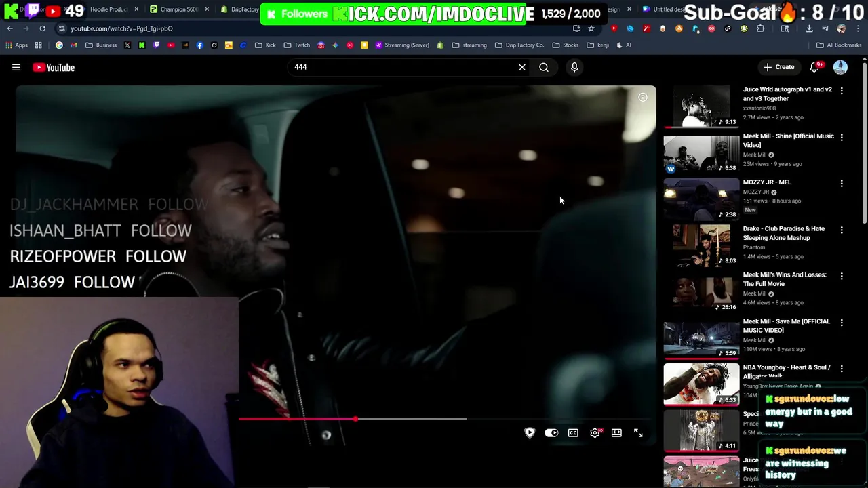The image size is (868, 488).
Task: Open options menu for Wins And Losses video
Action: coord(842,276)
